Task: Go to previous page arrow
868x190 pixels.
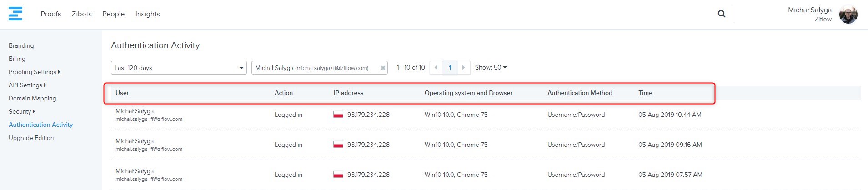Action: click(x=436, y=68)
